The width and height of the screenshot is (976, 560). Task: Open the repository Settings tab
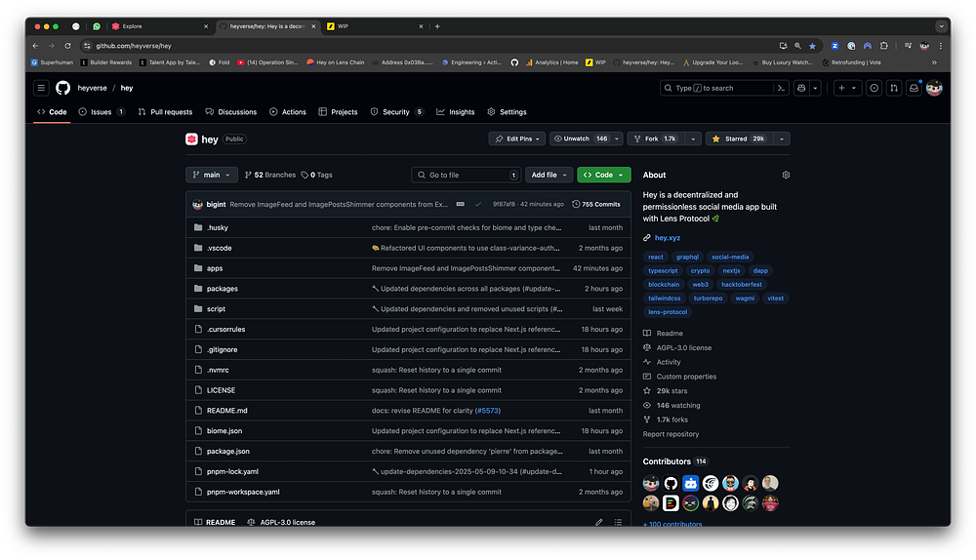pos(507,112)
